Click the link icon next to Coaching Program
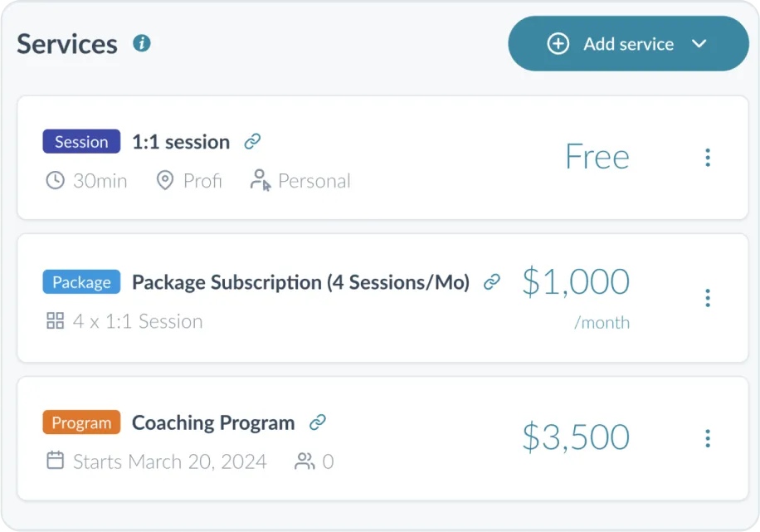Screen dimensions: 760x532 pos(317,422)
